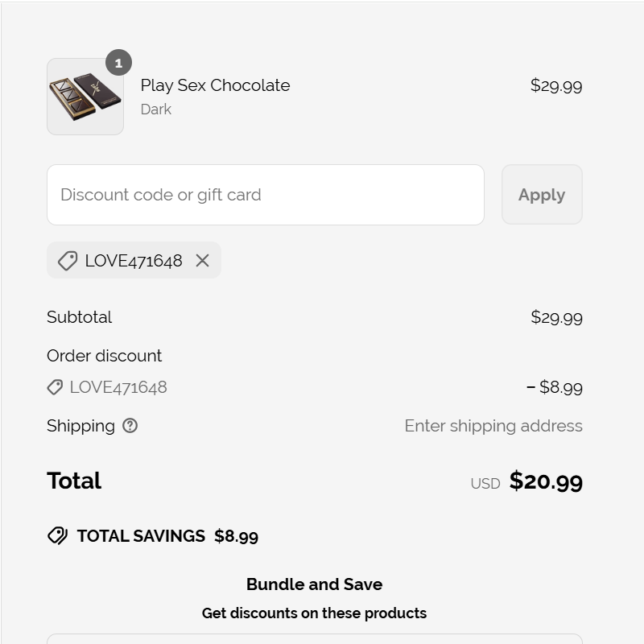Click the tag icon in LOVE471648 chip
Screen dimensions: 644x644
[x=68, y=261]
